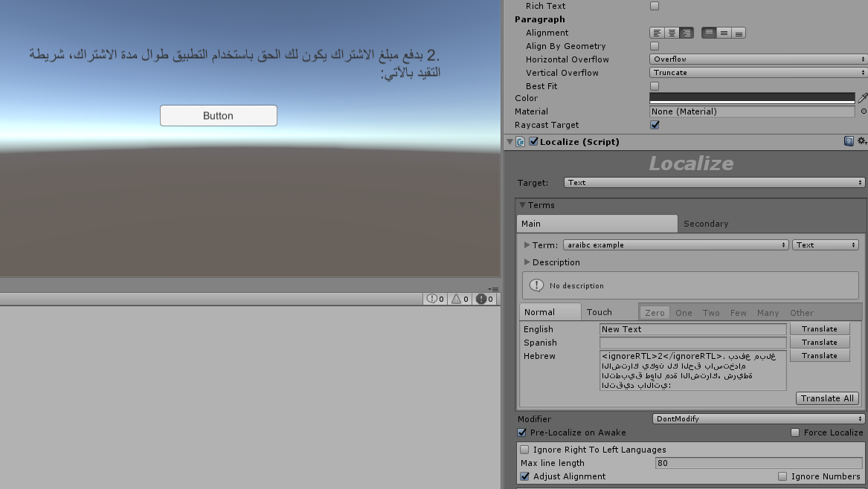Click the Translate All button
The width and height of the screenshot is (868, 489).
[826, 398]
